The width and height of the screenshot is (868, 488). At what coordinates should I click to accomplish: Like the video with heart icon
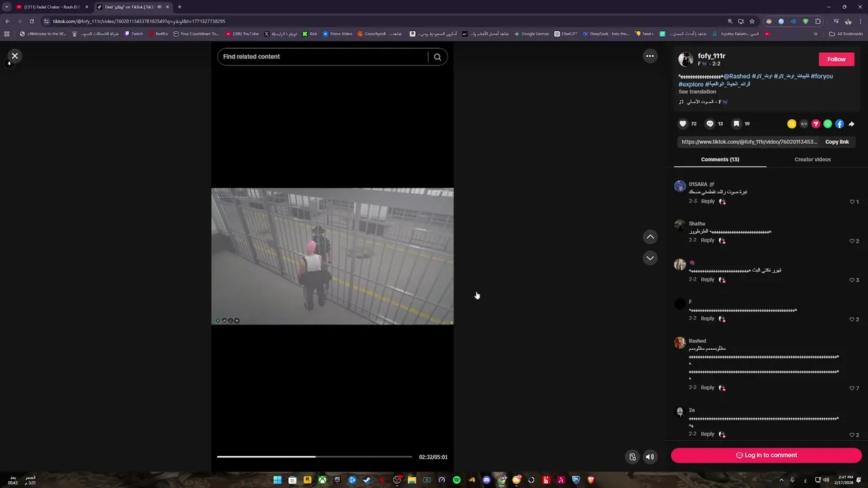[x=683, y=124]
